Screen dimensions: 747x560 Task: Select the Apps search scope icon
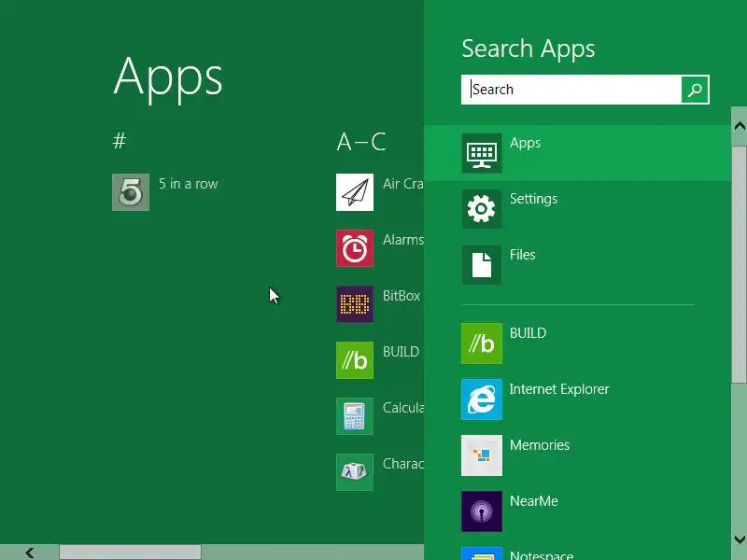tap(482, 153)
